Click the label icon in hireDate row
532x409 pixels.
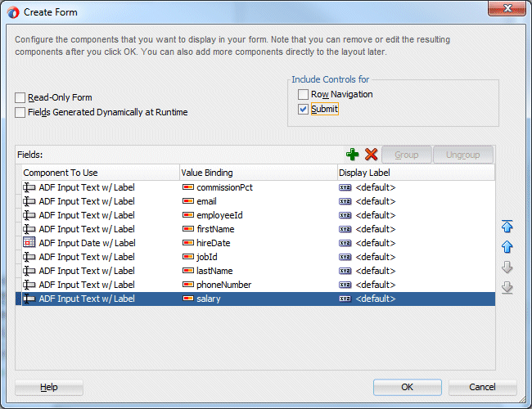[345, 243]
